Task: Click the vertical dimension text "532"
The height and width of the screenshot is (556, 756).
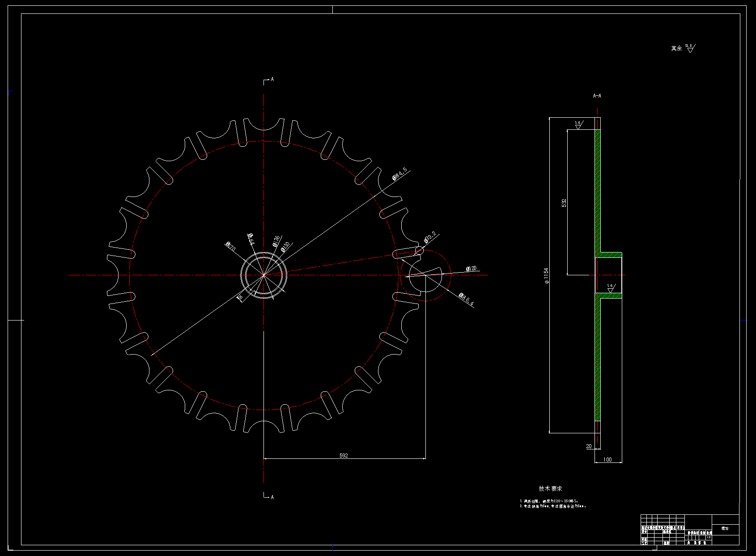Action: tap(564, 203)
